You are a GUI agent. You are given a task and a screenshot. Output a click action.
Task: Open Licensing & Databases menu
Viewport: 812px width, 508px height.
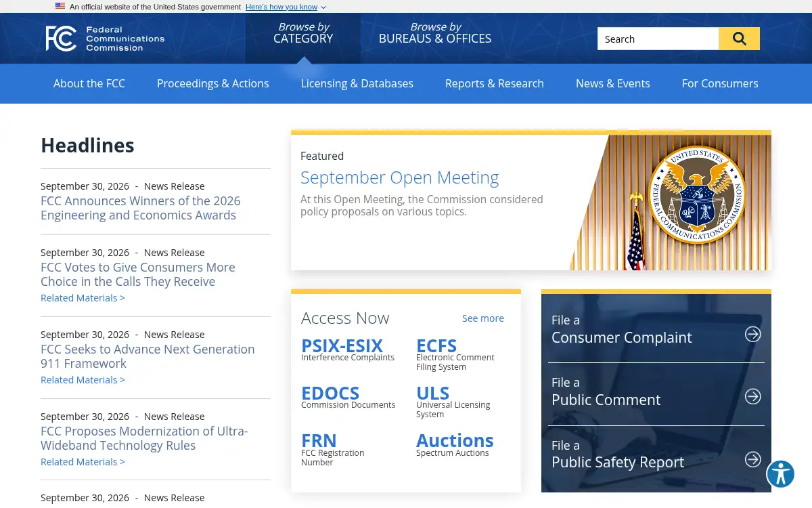[x=357, y=83]
